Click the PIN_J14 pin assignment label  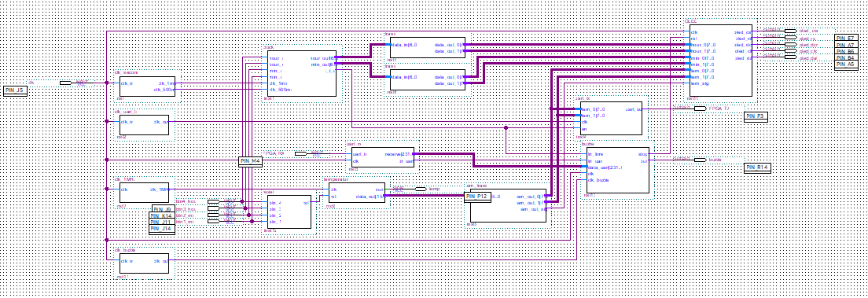click(162, 229)
